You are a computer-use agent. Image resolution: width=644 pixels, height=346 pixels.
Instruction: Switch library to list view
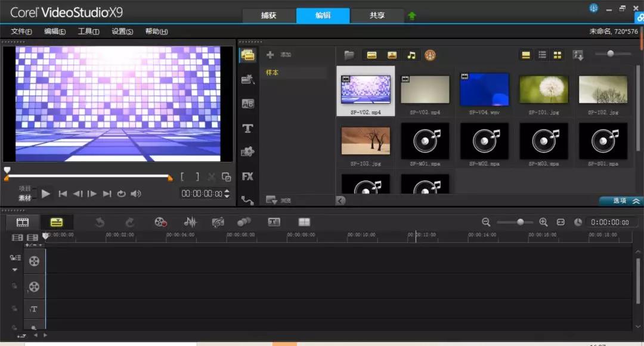point(542,55)
